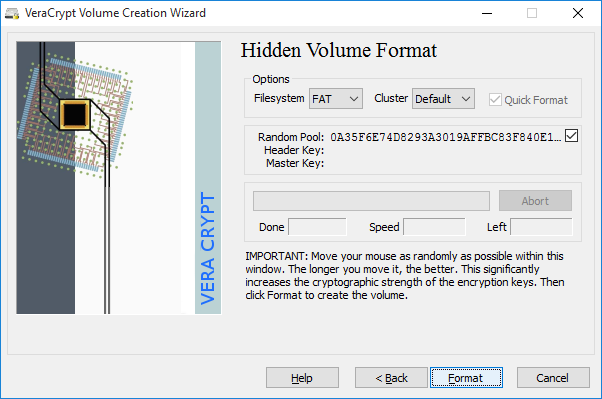
Task: Click the VeraCrypt drive icon in title bar
Action: coord(12,13)
